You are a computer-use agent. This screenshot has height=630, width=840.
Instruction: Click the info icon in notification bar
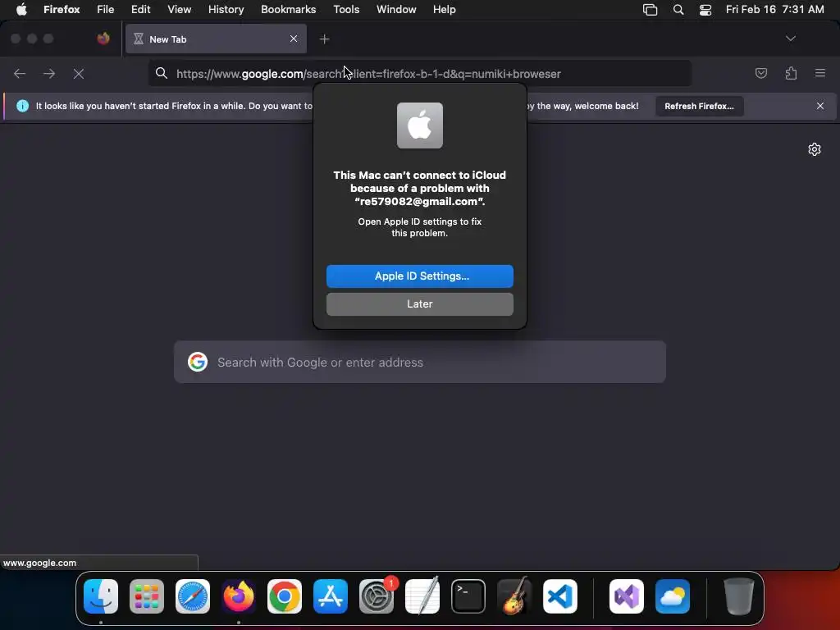[22, 106]
